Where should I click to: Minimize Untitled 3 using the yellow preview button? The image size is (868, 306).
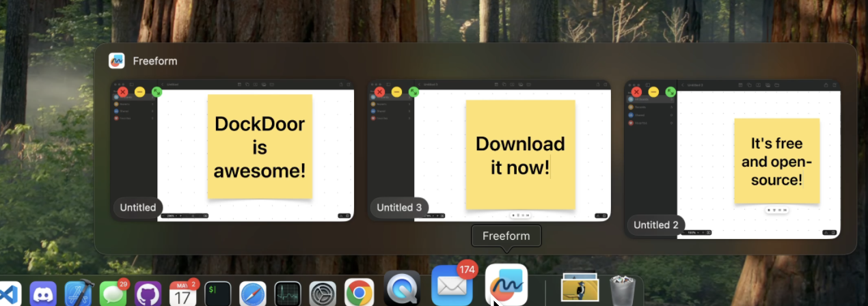[x=396, y=92]
